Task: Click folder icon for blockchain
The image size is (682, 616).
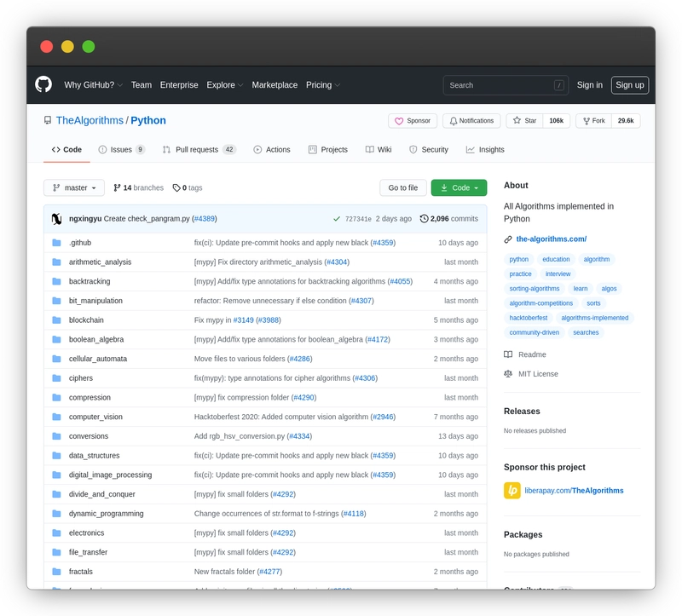Action: (56, 320)
